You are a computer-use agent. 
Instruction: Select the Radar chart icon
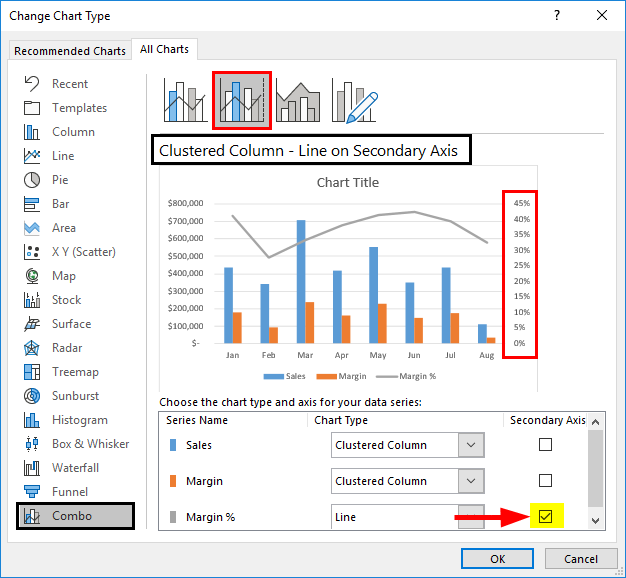pos(32,348)
